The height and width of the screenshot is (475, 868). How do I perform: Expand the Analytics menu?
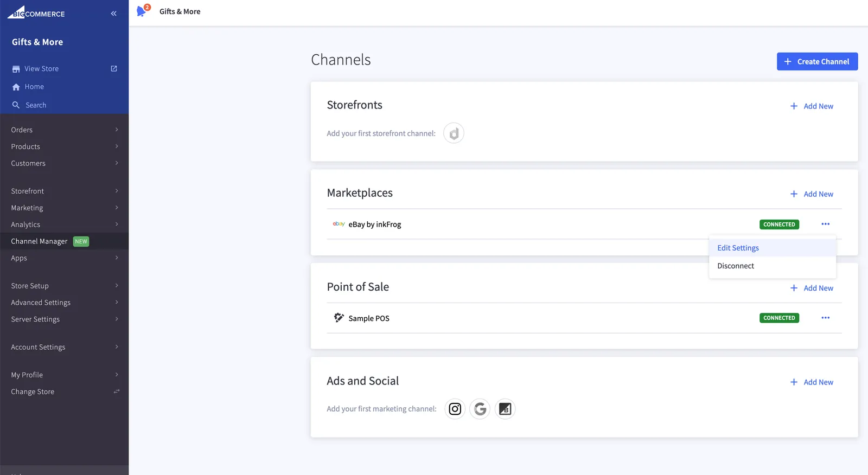tap(64, 224)
